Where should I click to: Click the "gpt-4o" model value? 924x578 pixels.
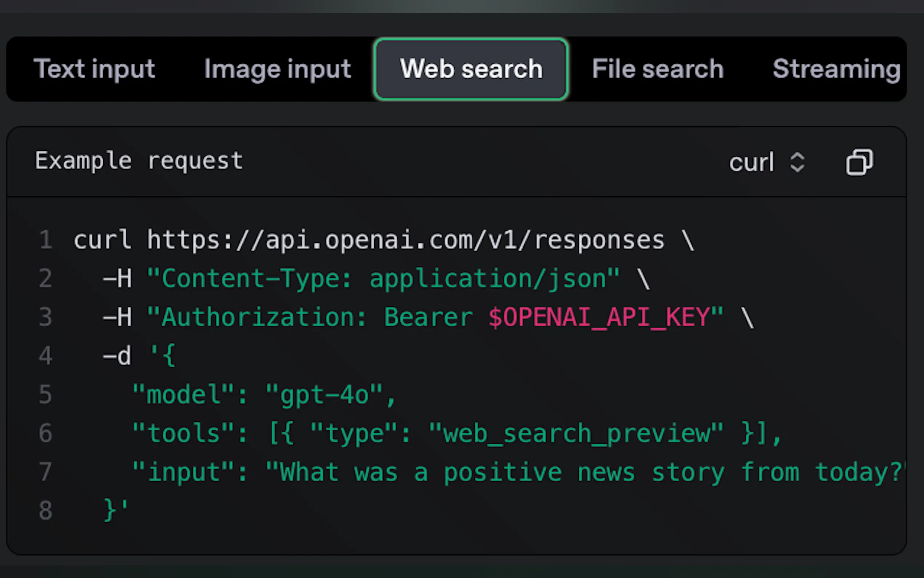(325, 395)
